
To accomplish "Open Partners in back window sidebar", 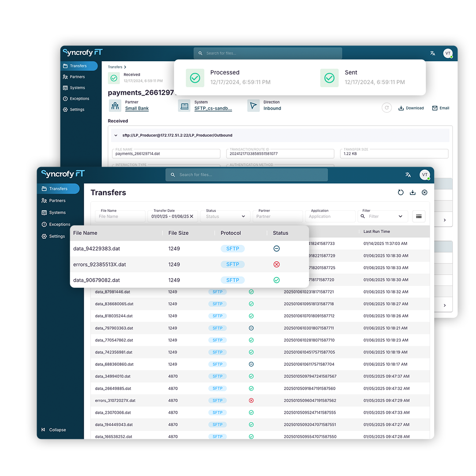I will (x=74, y=77).
